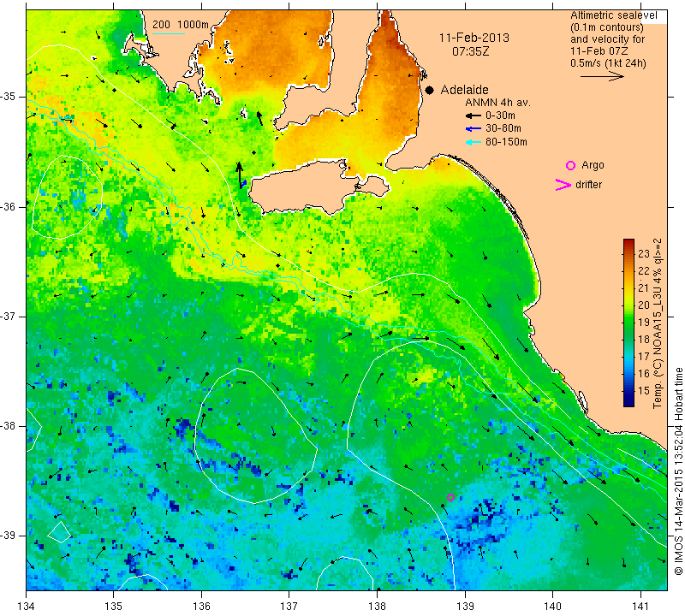Screen dimensions: 685x616
Task: Click the -38 latitude axis label
Action: 9,426
